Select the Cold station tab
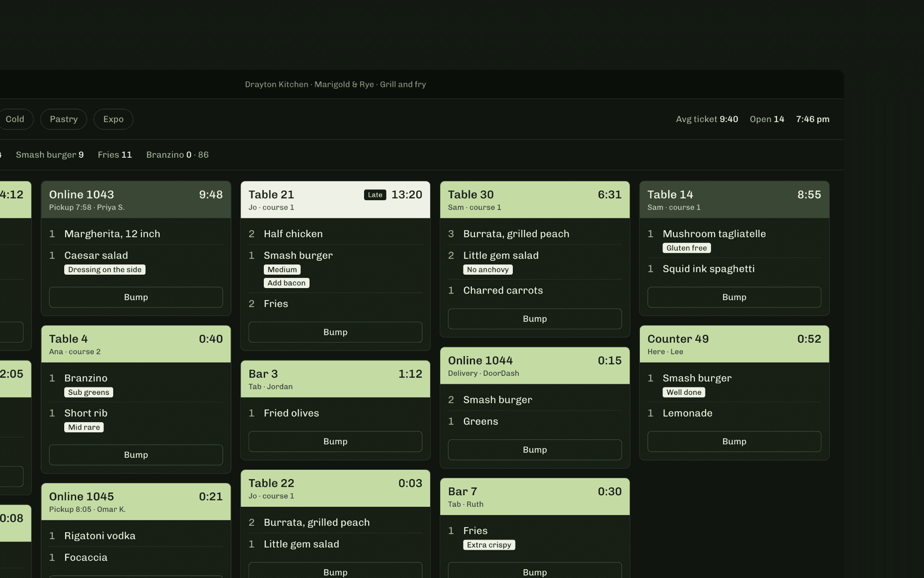This screenshot has width=924, height=578. coord(15,119)
